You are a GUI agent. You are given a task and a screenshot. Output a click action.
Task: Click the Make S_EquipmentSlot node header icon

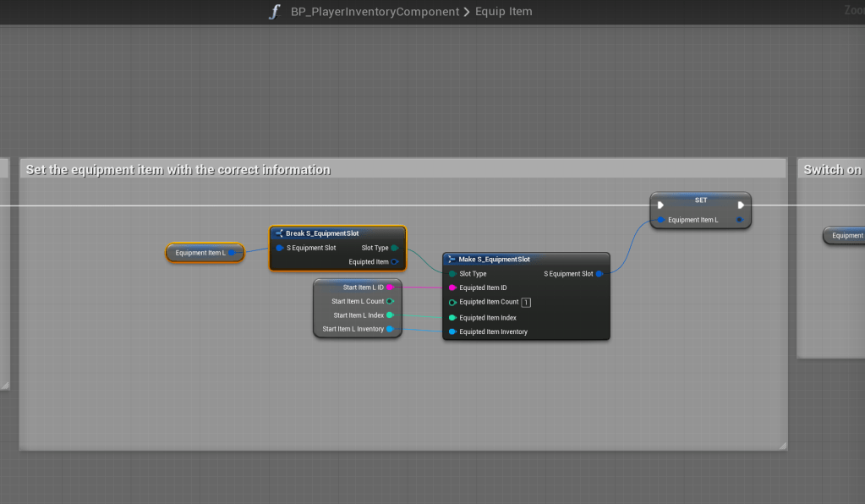(x=452, y=260)
